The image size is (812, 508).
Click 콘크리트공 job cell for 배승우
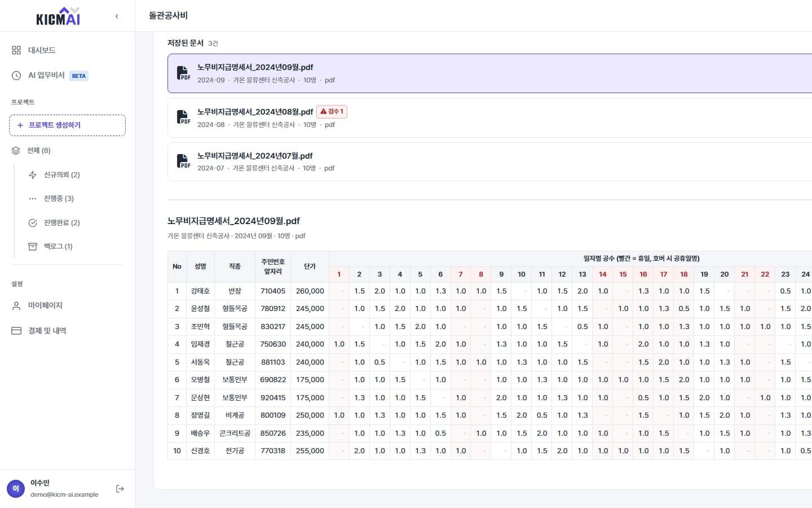click(x=235, y=433)
